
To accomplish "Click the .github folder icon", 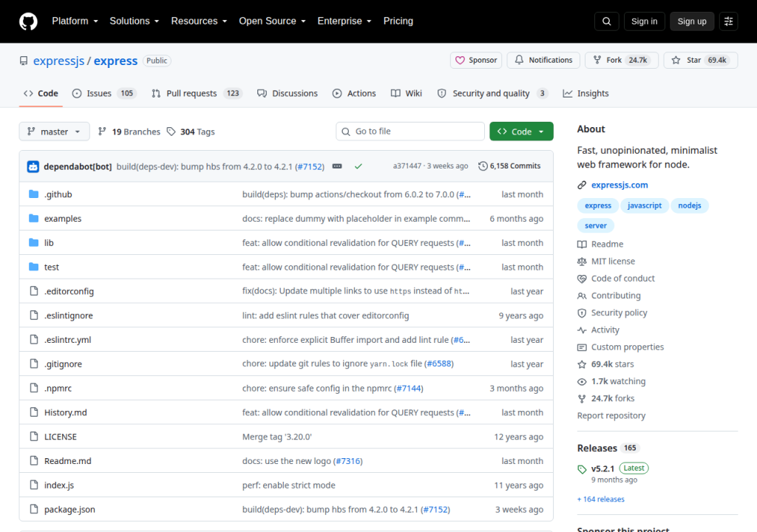I will point(33,194).
